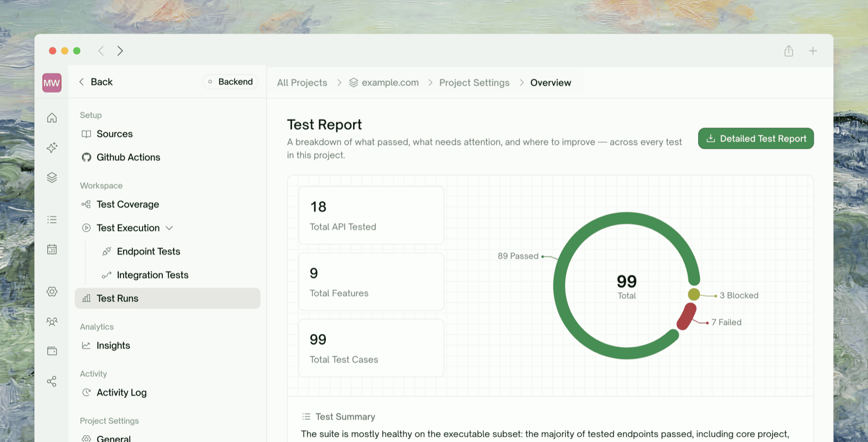Click the browser share icon in the title bar

click(789, 50)
